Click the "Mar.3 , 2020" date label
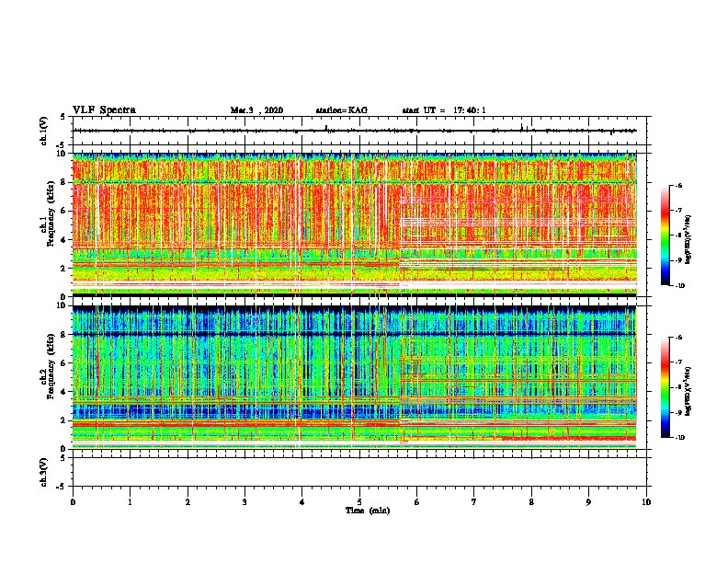The width and height of the screenshot is (728, 563). click(256, 110)
